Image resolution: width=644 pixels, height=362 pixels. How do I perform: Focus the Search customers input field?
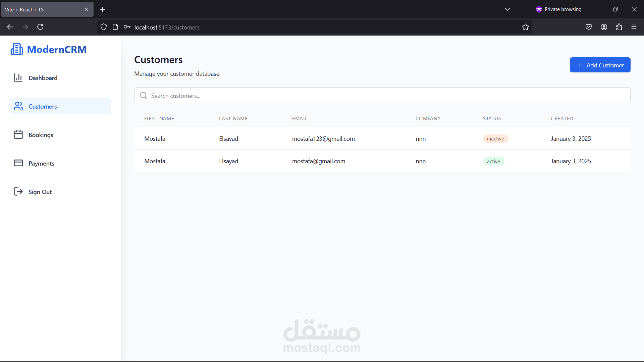[386, 96]
